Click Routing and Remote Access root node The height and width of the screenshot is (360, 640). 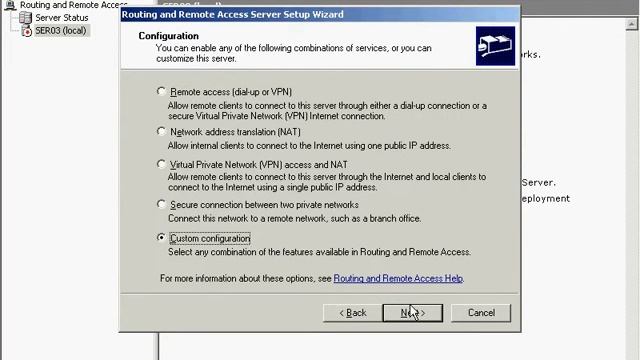tap(73, 5)
